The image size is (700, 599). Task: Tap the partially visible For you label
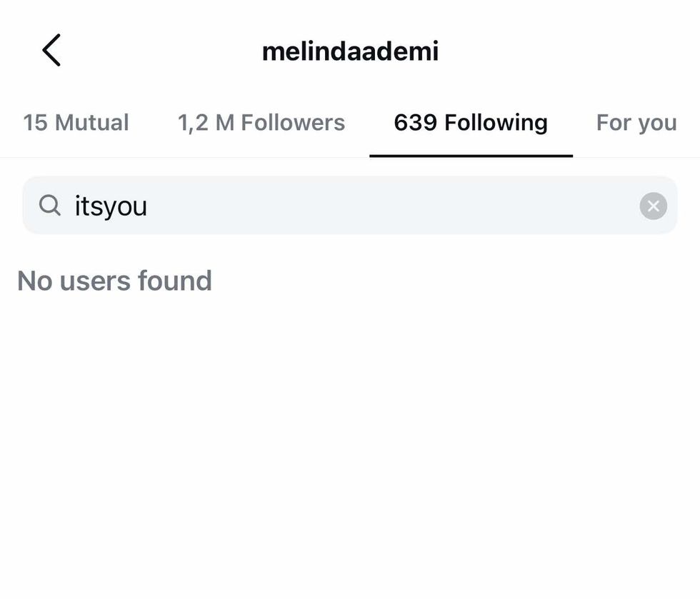pyautogui.click(x=636, y=123)
